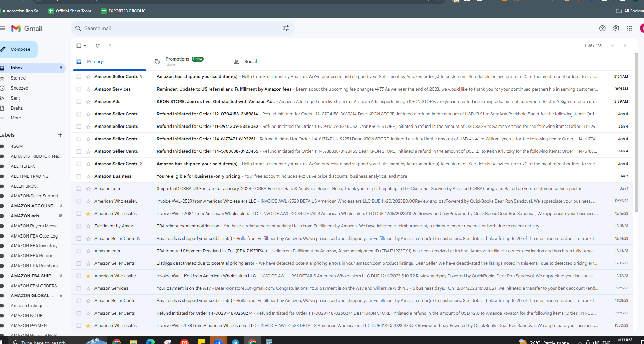
Task: Open the More options three-dot menu
Action: click(110, 46)
